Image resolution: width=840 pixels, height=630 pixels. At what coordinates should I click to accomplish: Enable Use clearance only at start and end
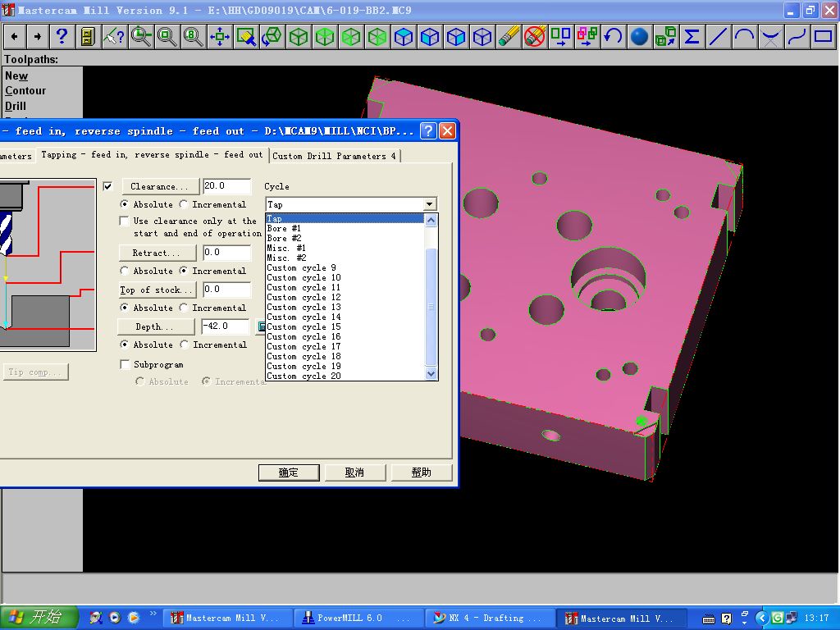125,221
